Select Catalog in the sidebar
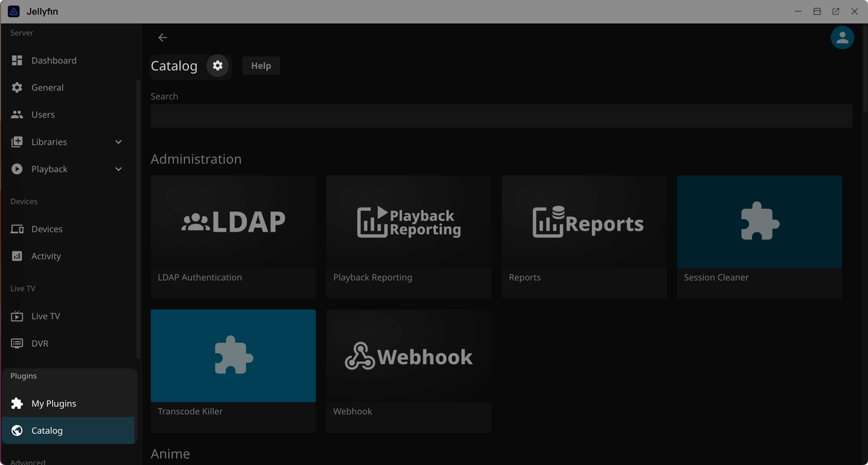Image resolution: width=868 pixels, height=465 pixels. tap(47, 430)
